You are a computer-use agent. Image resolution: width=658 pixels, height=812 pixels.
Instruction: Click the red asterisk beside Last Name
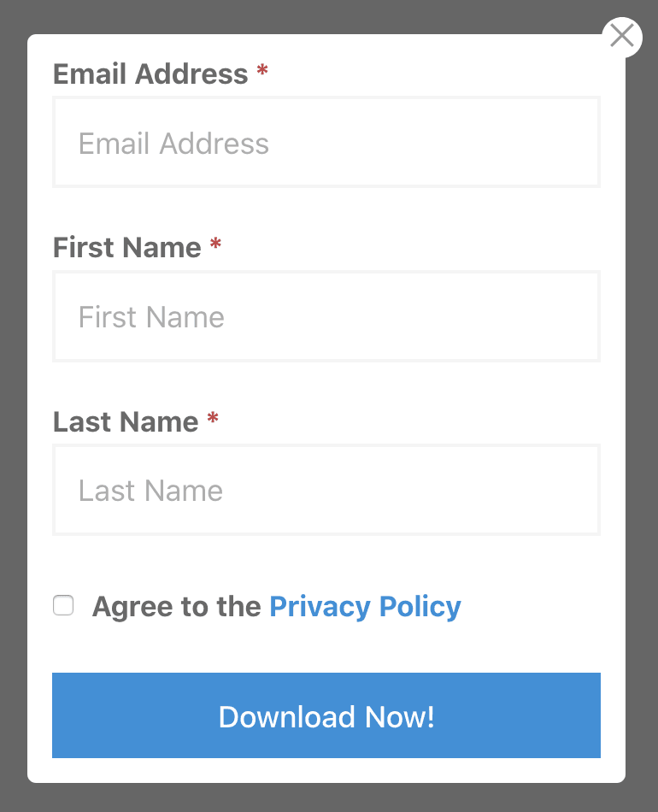[x=213, y=420]
